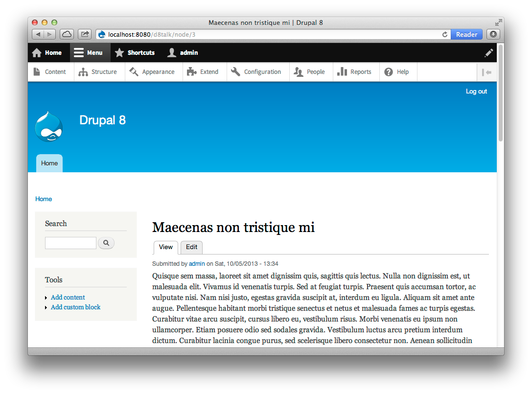Click the Drupal drop logo
The image size is (532, 394).
point(49,127)
